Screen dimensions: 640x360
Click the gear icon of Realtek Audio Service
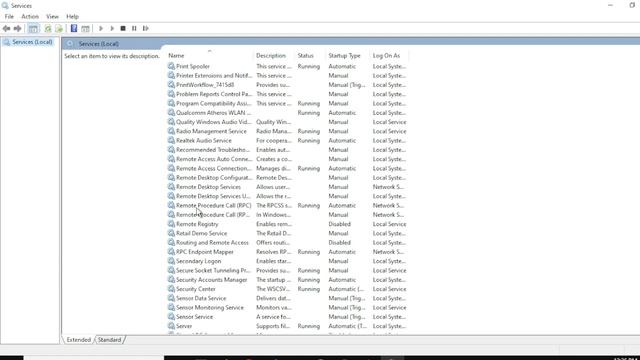pos(171,140)
